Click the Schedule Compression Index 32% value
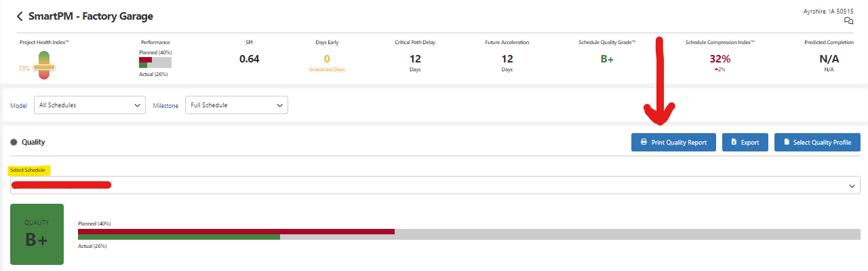Image resolution: width=868 pixels, height=271 pixels. coord(719,59)
